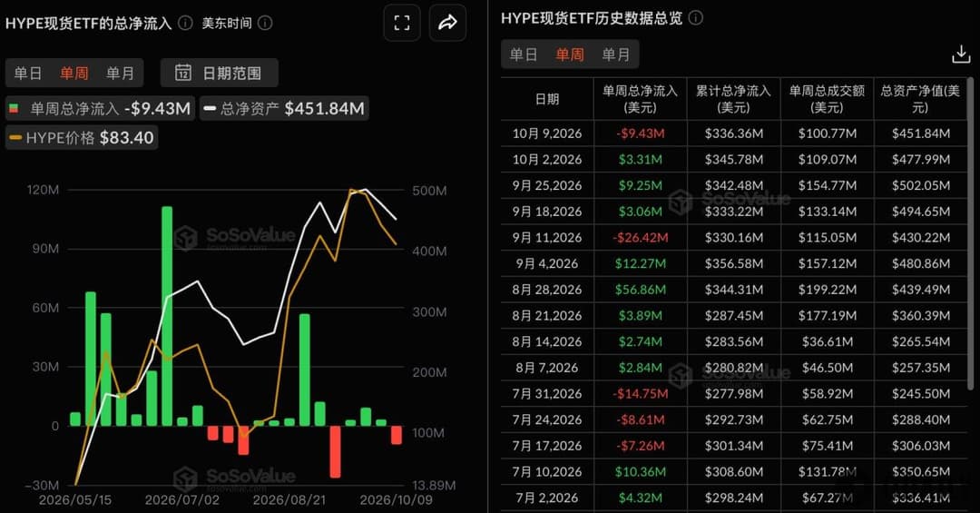Viewport: 980px width, 513px height.
Task: Click the share arrow icon
Action: pos(447,23)
